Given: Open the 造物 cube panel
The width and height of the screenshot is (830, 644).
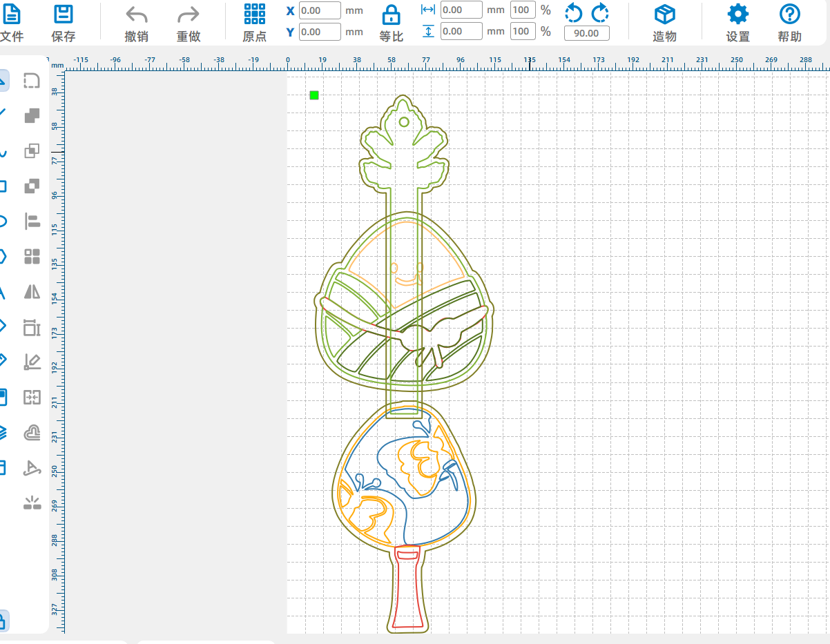Looking at the screenshot, I should [x=664, y=22].
